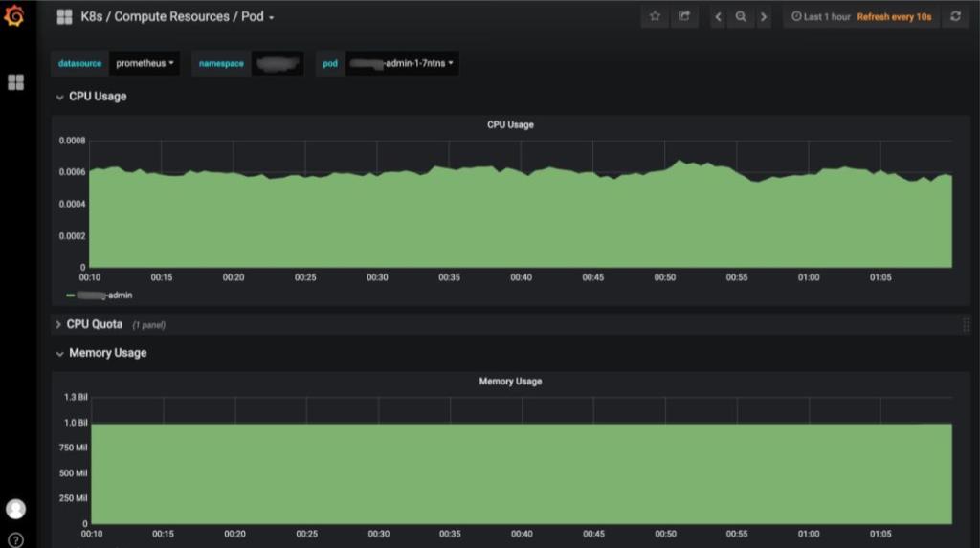Shift time range backward with left arrow
Viewport: 980px width, 548px height.
tap(718, 17)
